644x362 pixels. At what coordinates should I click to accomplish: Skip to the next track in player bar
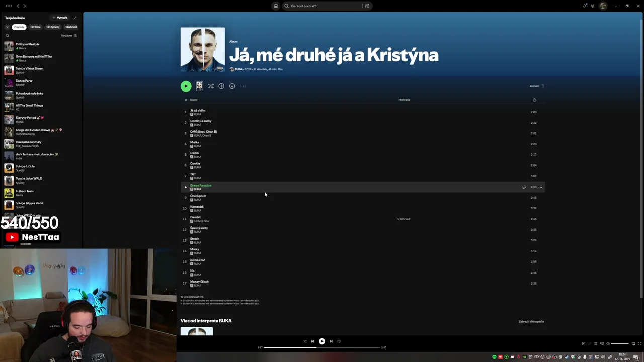[331, 341]
